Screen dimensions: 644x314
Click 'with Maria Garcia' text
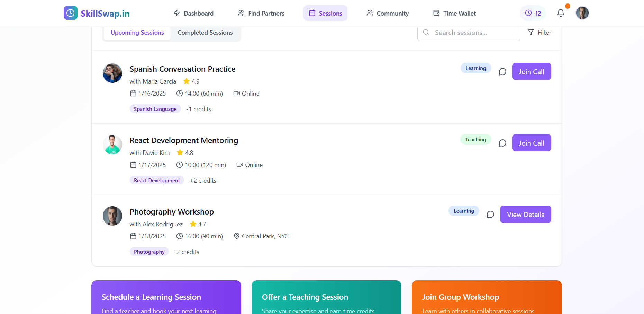pos(153,81)
